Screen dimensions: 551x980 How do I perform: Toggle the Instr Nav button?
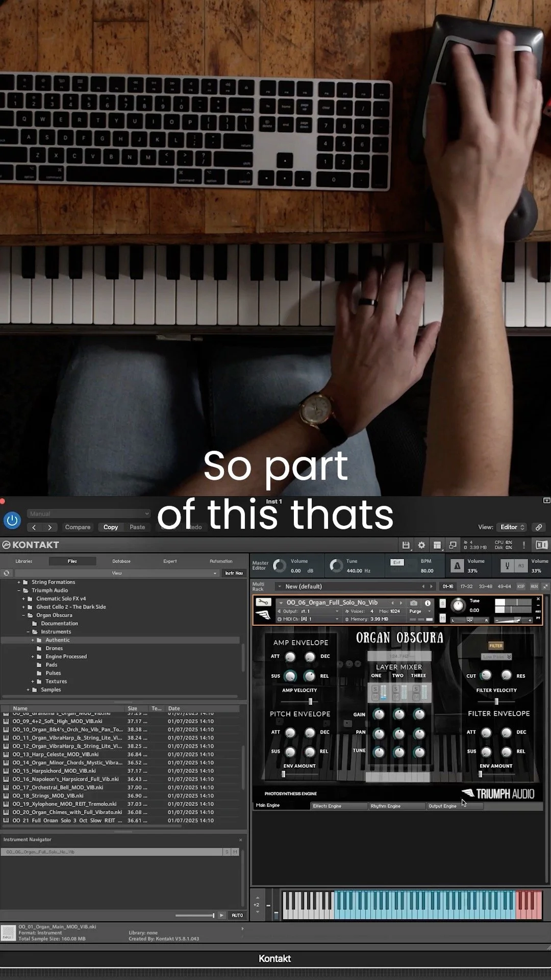tap(234, 573)
